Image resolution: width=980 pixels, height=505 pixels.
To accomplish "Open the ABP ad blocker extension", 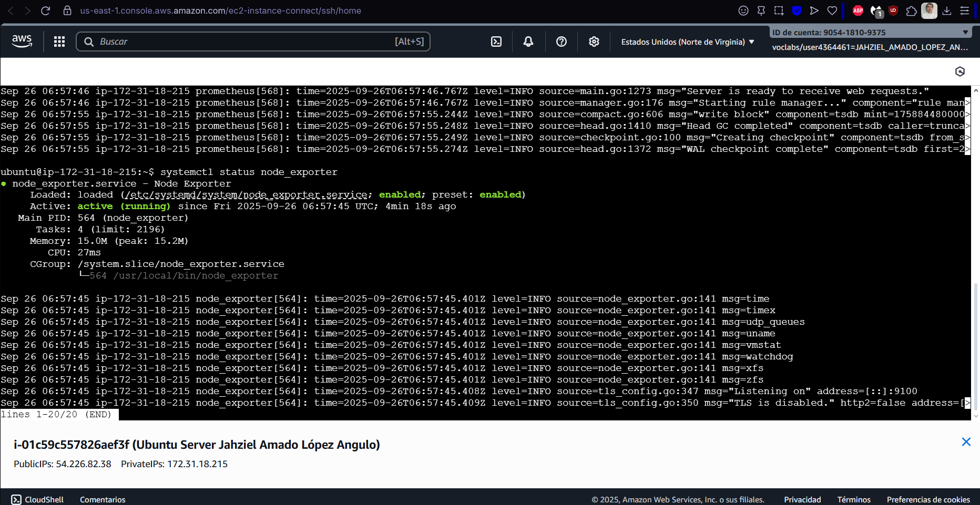I will (858, 11).
